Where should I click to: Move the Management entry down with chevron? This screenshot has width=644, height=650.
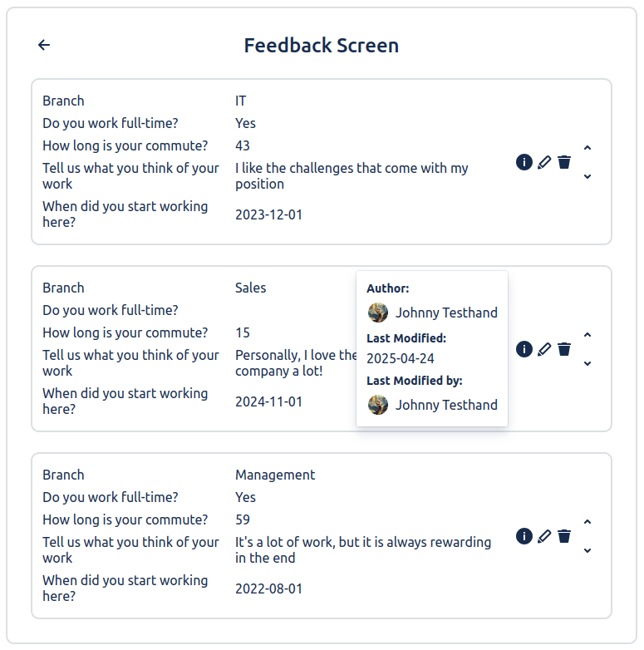(587, 550)
